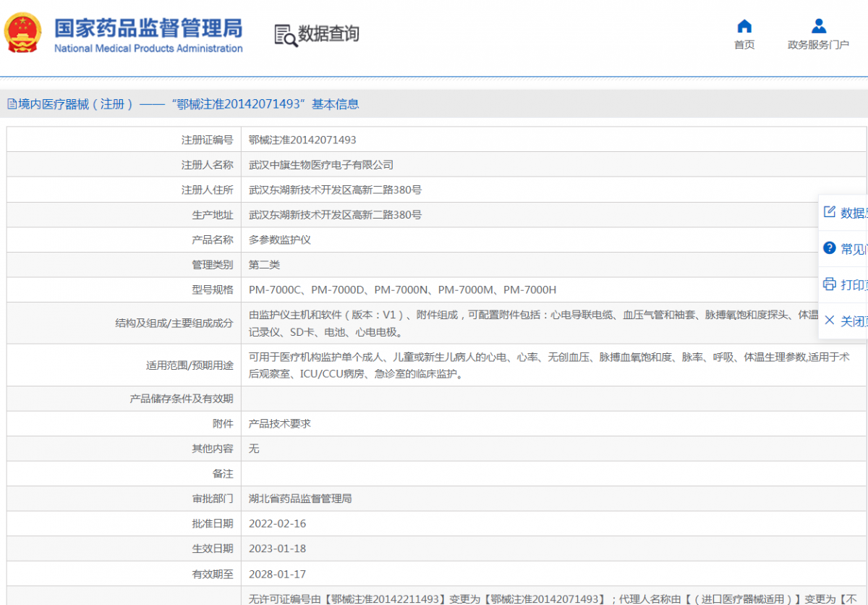Image resolution: width=868 pixels, height=605 pixels.
Task: Click the 有效期至 row label
Action: (212, 574)
